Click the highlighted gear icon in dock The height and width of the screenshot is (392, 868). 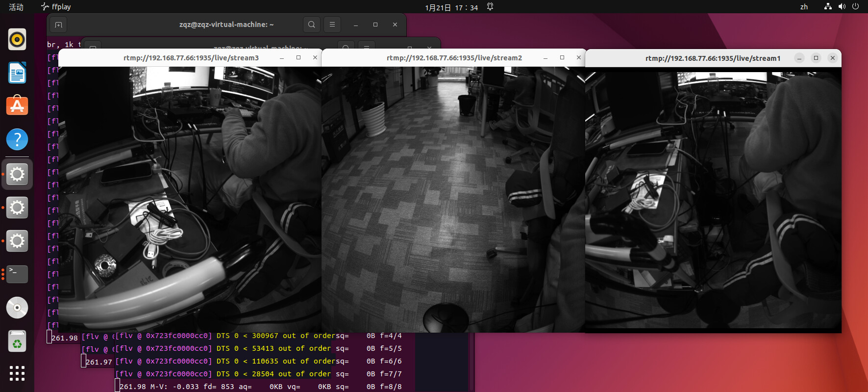click(x=17, y=174)
